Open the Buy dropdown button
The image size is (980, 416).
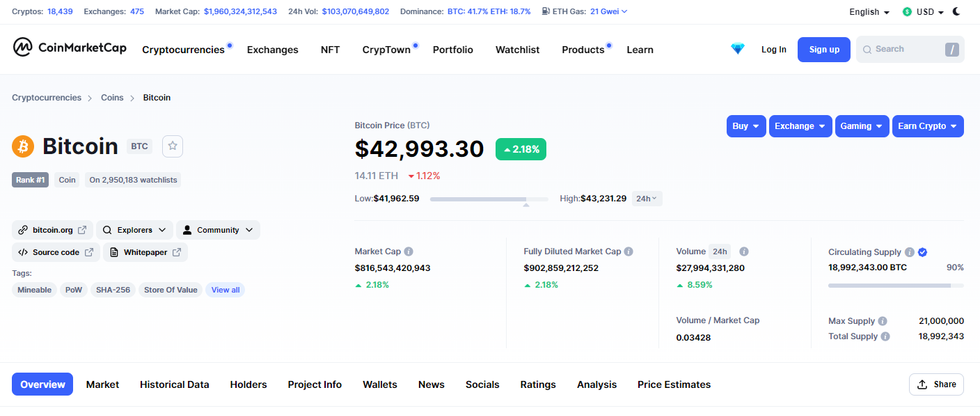[x=746, y=126]
